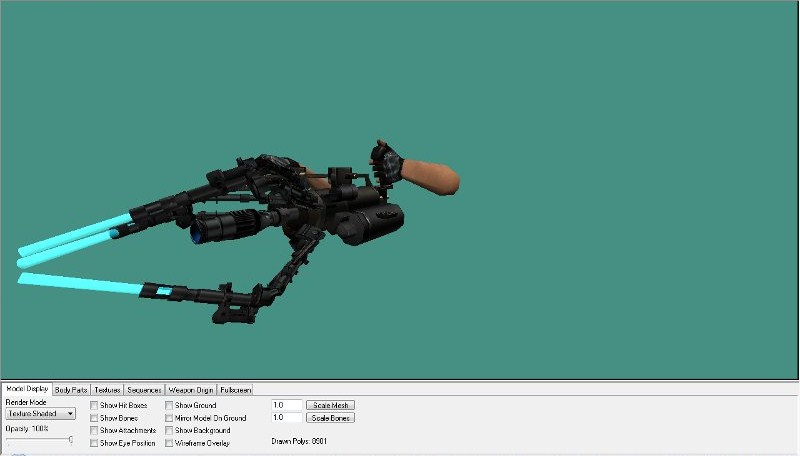Image resolution: width=800 pixels, height=456 pixels.
Task: Select the Weapon Origin tab
Action: point(191,389)
